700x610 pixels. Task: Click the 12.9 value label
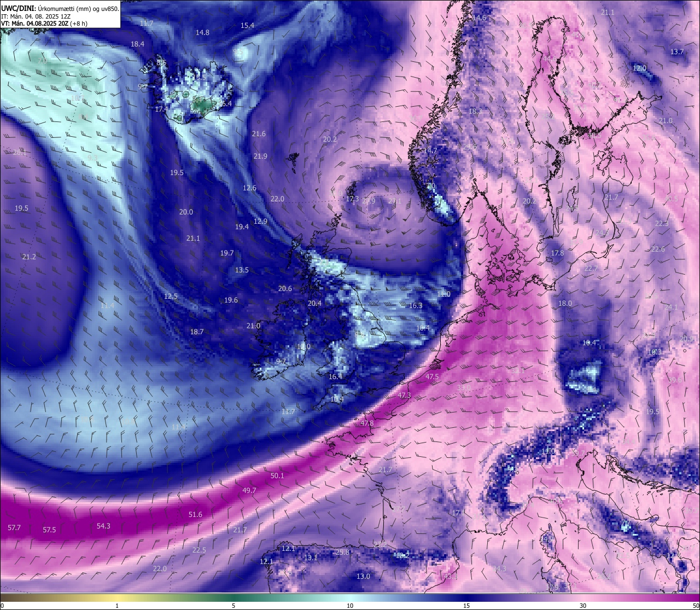260,221
